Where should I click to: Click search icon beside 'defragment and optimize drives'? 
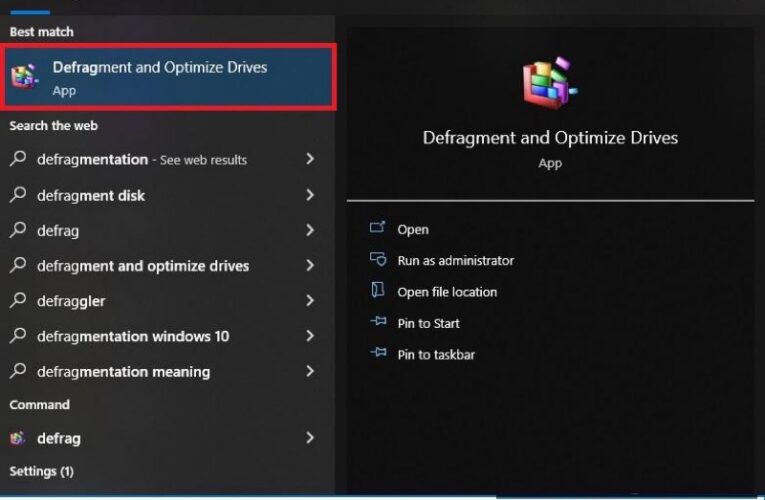(x=18, y=265)
